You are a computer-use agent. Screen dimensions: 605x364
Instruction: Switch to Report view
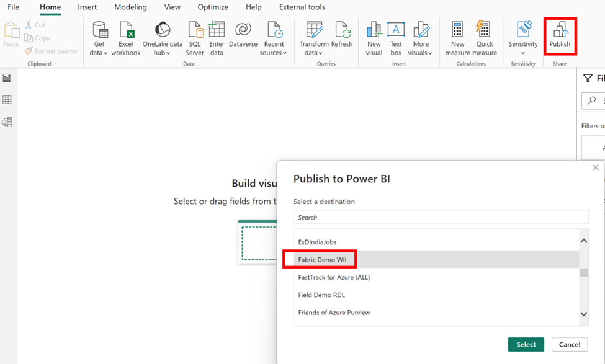pyautogui.click(x=7, y=78)
